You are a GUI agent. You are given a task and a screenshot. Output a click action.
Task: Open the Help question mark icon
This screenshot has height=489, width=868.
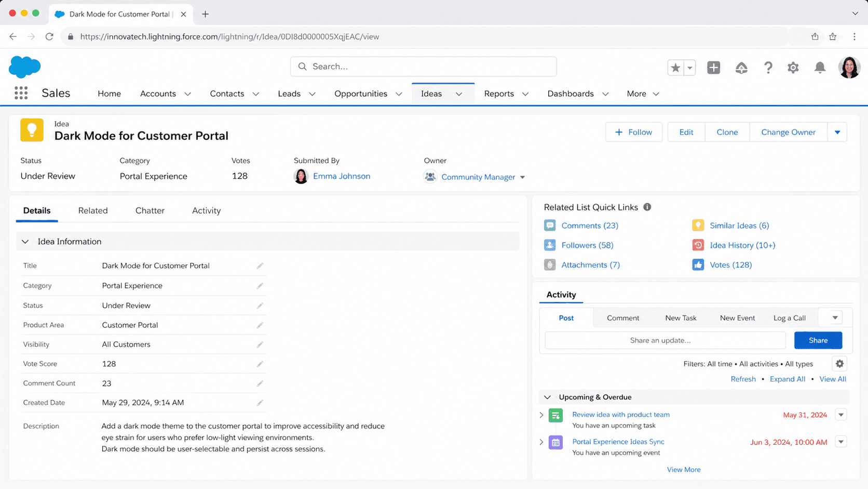[x=768, y=68]
